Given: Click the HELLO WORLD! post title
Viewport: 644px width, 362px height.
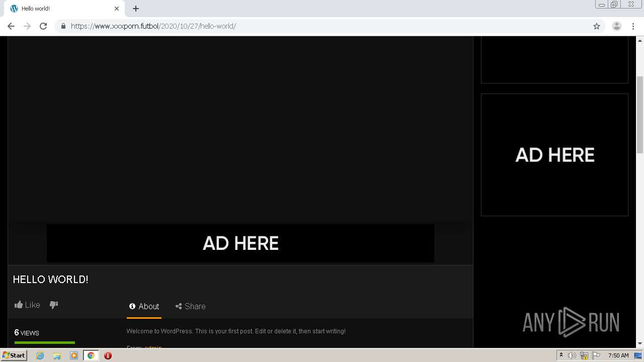Looking at the screenshot, I should click(x=50, y=280).
